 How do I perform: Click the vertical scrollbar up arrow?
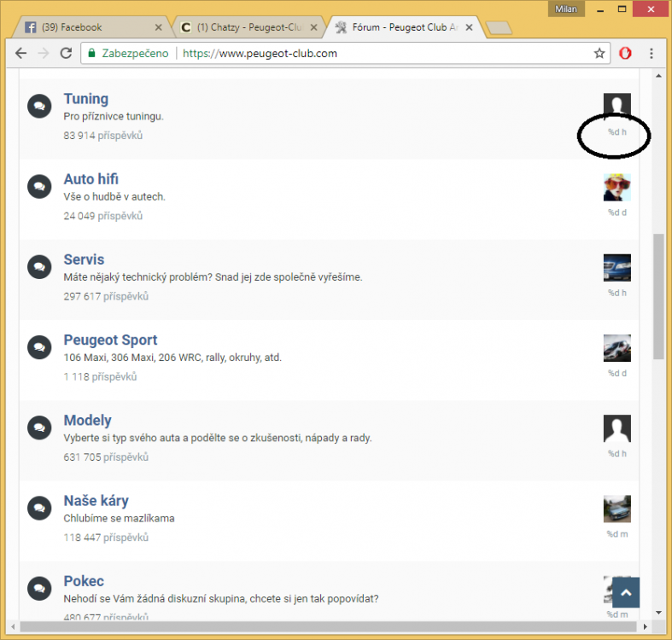tap(658, 75)
